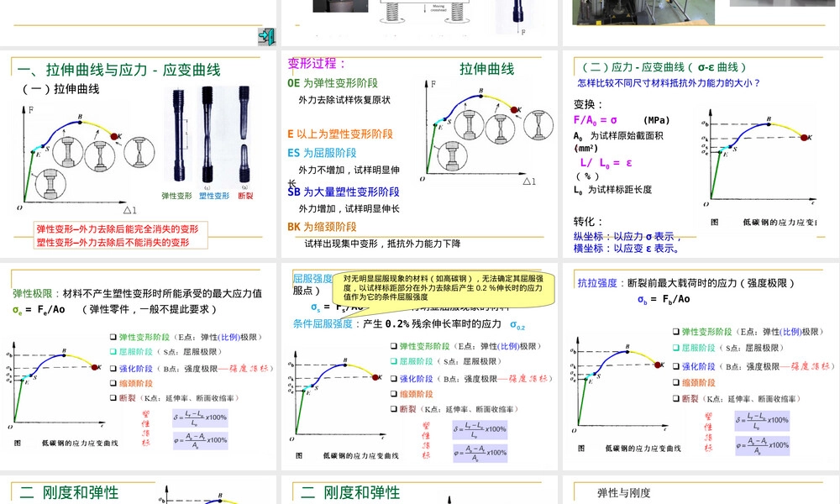
Task: Click the magenta formula F/A₀ = σ
Action: click(596, 120)
